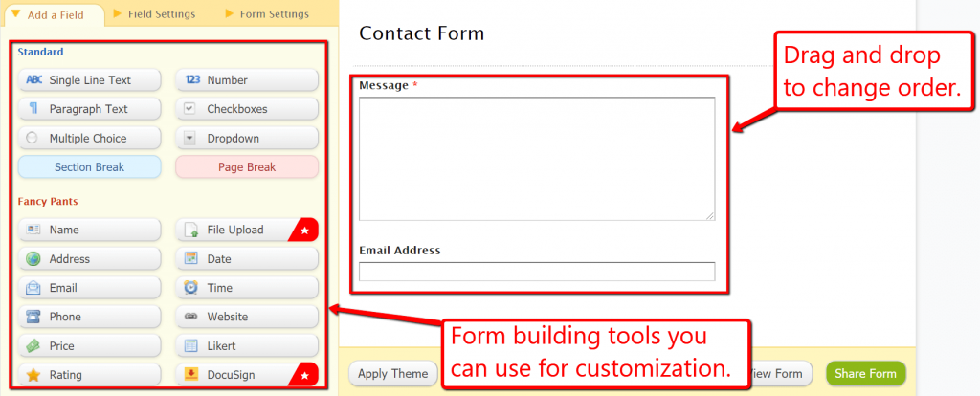Click the Fancy Pants section heading
Screen dimensions: 980x396
pos(48,202)
